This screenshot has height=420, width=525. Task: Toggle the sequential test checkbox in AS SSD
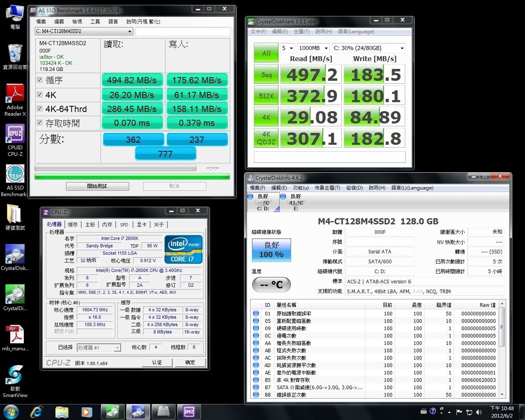(x=40, y=80)
